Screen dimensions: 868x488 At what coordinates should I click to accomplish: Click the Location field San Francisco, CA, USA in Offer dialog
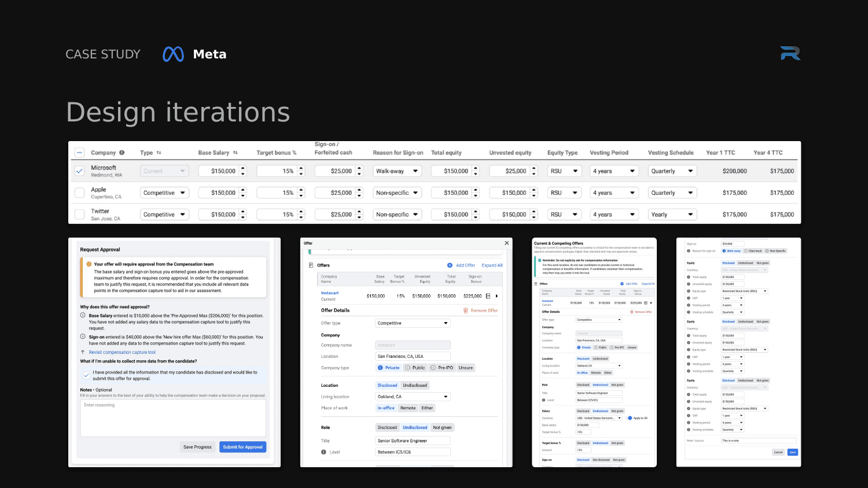point(413,356)
